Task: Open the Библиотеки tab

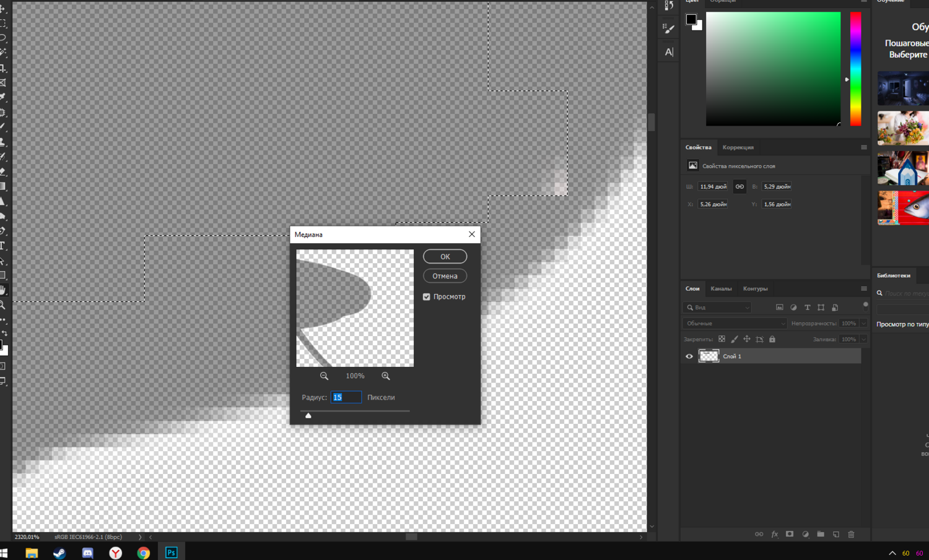Action: click(893, 275)
